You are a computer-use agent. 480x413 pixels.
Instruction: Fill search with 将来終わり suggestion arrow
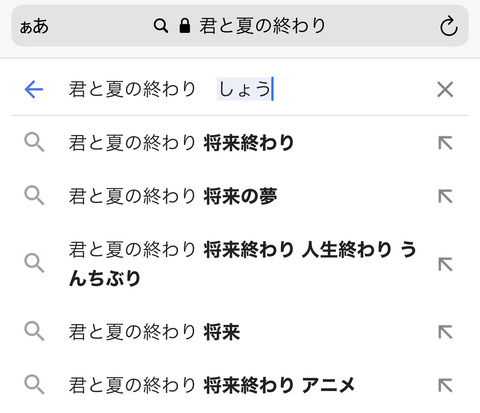tap(445, 143)
